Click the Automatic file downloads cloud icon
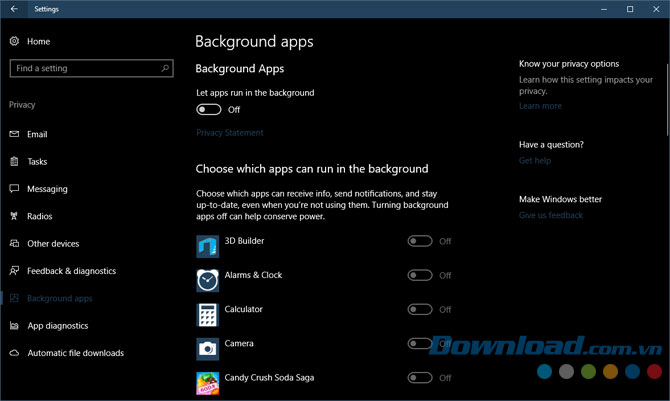Screen dimensions: 670x401 coord(14,353)
